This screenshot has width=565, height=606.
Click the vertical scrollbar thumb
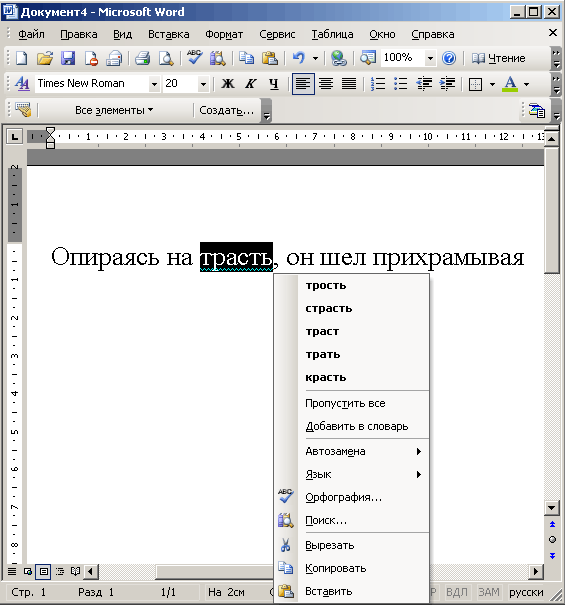(552, 210)
